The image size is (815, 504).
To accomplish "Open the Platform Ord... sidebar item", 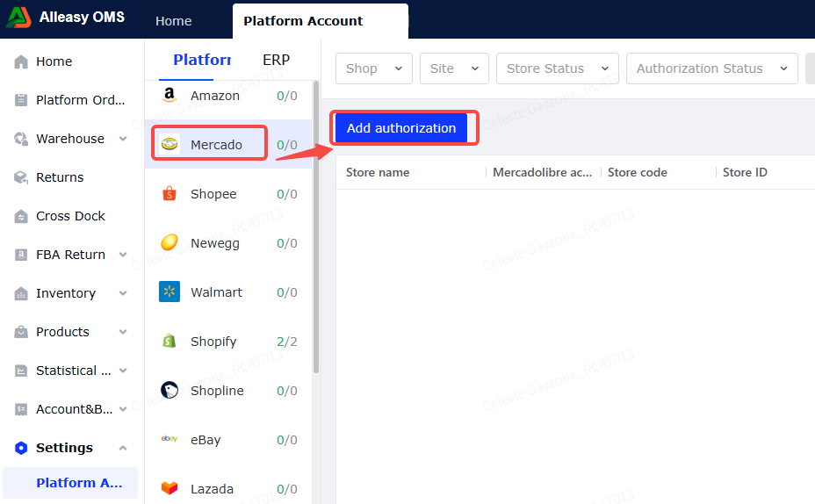I will [x=81, y=100].
